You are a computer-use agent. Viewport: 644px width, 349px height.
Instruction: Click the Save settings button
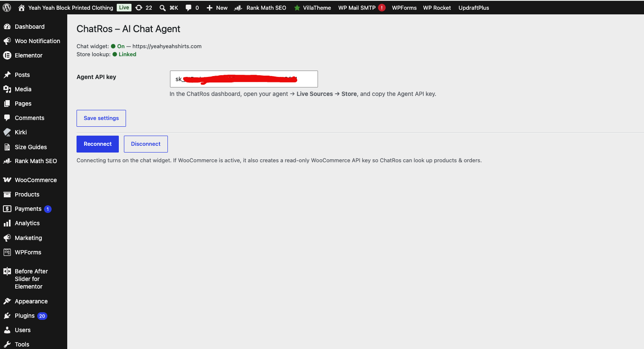coord(101,118)
